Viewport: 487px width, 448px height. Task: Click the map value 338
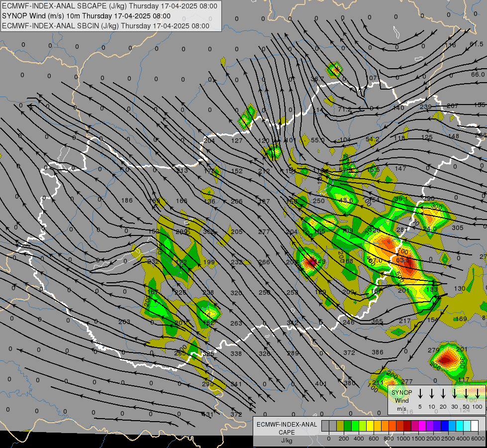[x=236, y=353]
